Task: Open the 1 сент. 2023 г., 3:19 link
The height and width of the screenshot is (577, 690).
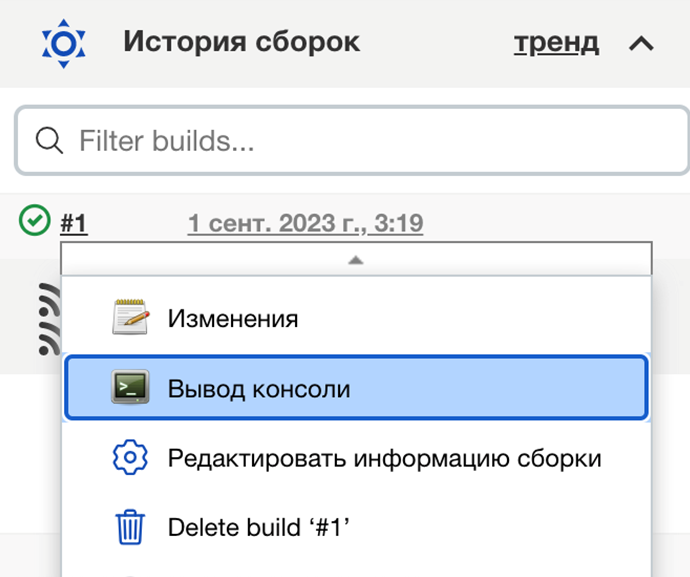Action: tap(305, 223)
